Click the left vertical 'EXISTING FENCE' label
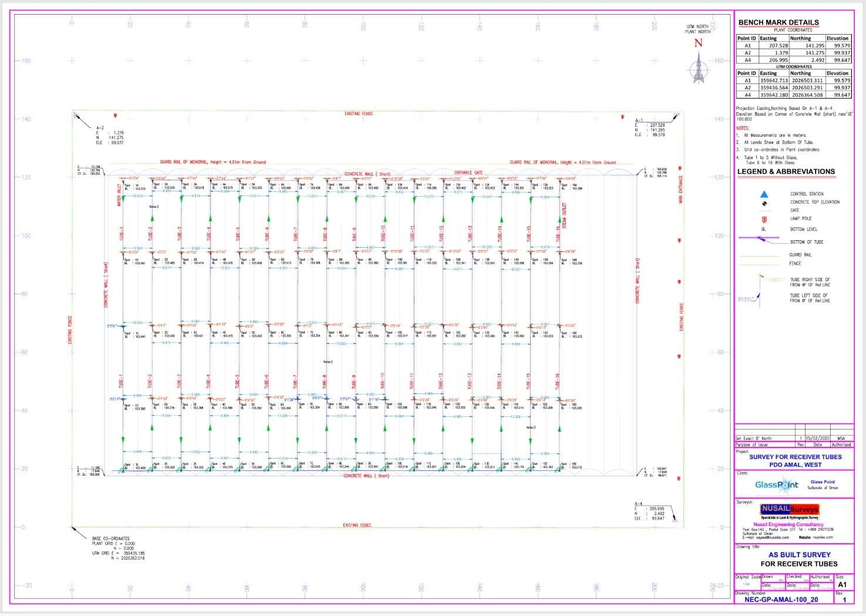 [70, 329]
